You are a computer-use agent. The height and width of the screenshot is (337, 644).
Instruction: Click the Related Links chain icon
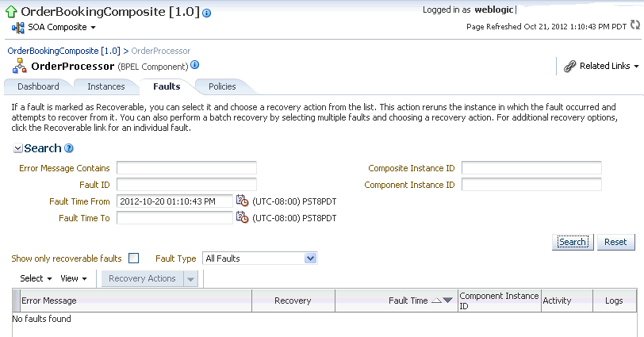(569, 66)
